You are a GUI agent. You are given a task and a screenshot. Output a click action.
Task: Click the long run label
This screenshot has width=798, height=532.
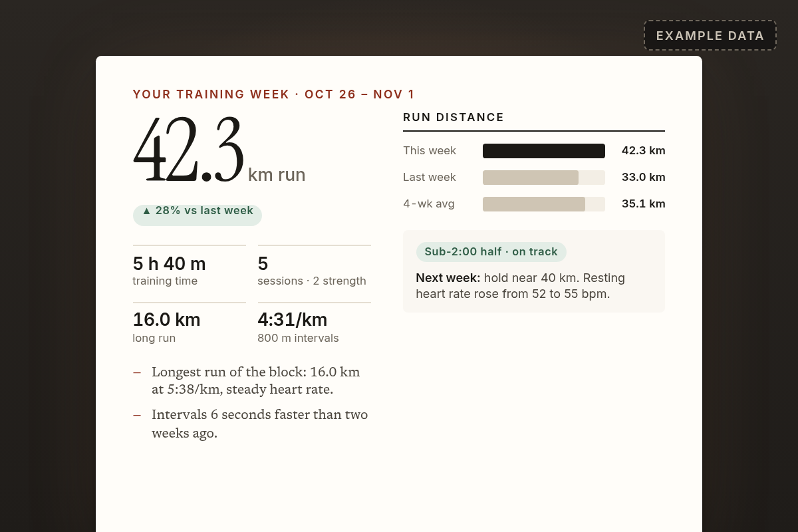coord(154,338)
